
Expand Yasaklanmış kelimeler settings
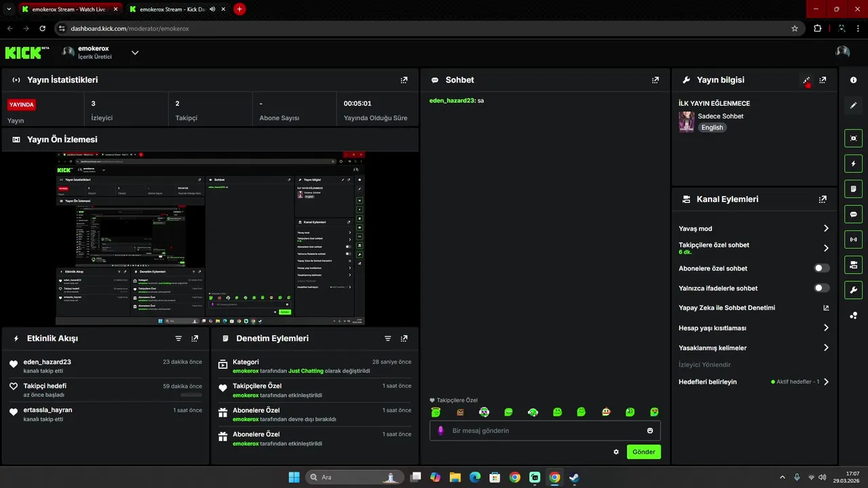click(826, 348)
